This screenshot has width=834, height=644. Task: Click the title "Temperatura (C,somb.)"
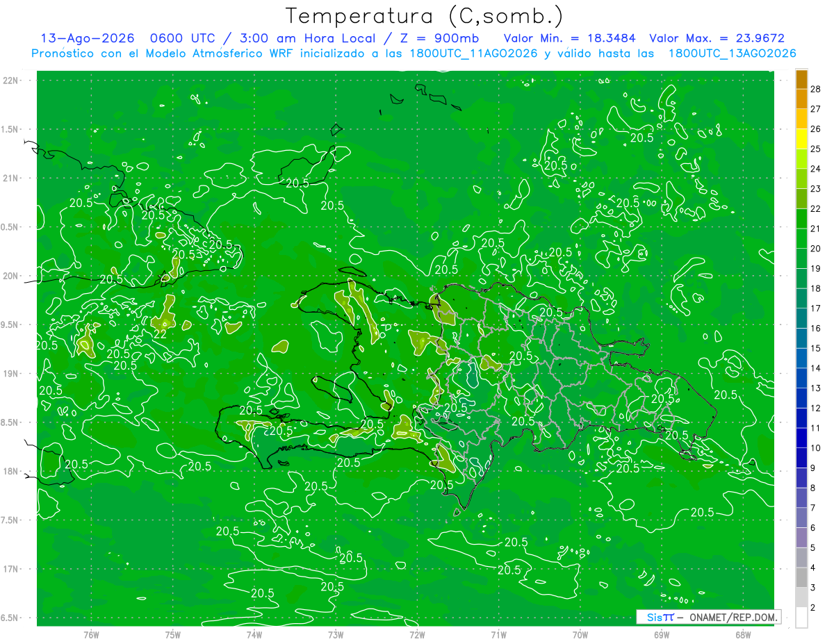(x=425, y=16)
